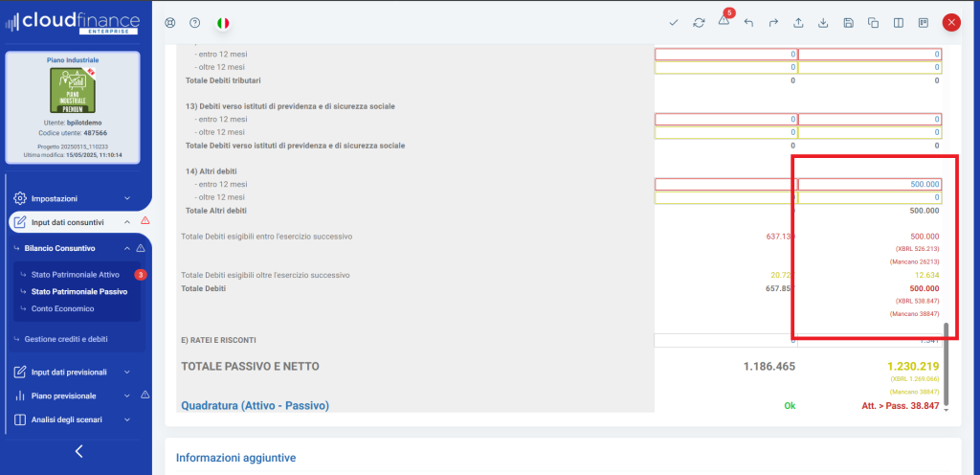Screen dimensions: 980x475
Task: Click the undo arrow icon
Action: 748,22
